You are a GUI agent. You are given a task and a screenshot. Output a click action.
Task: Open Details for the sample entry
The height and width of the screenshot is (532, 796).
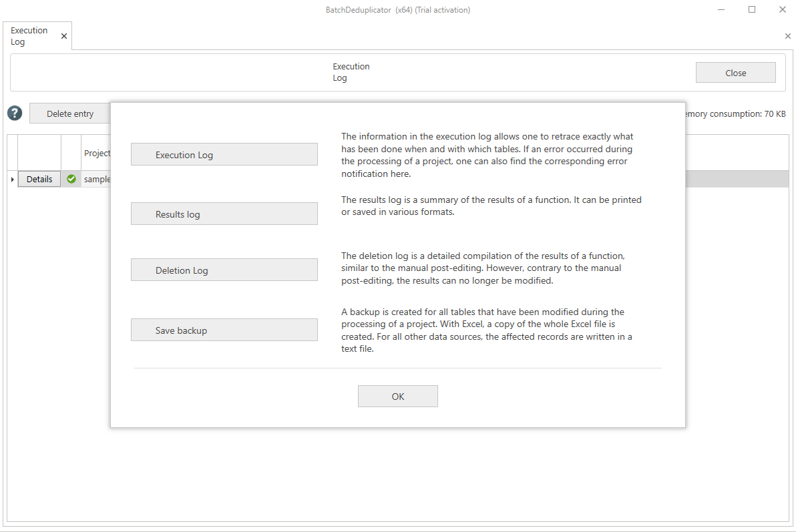[39, 179]
